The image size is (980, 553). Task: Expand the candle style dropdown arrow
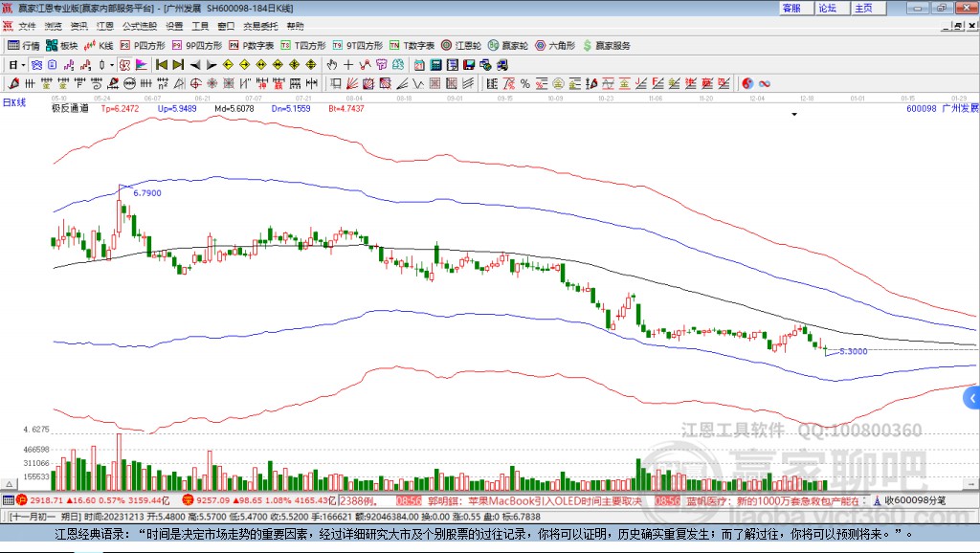coord(112,65)
